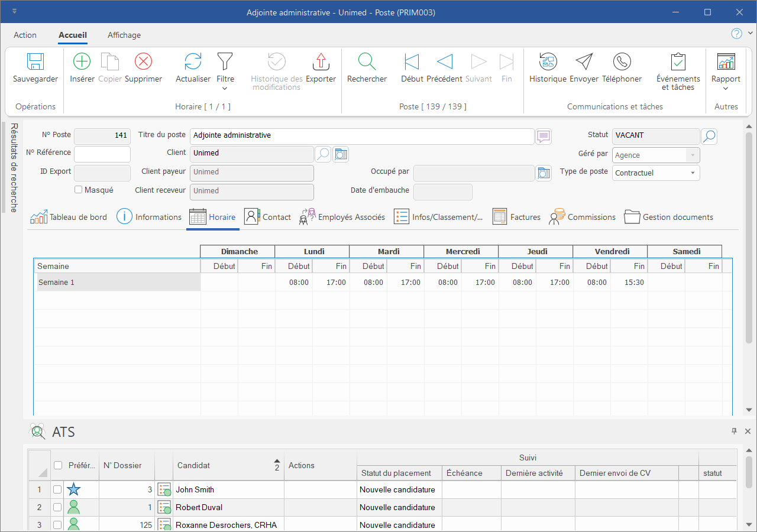Open the Filtre dropdown arrow
The height and width of the screenshot is (532, 757).
[x=225, y=89]
